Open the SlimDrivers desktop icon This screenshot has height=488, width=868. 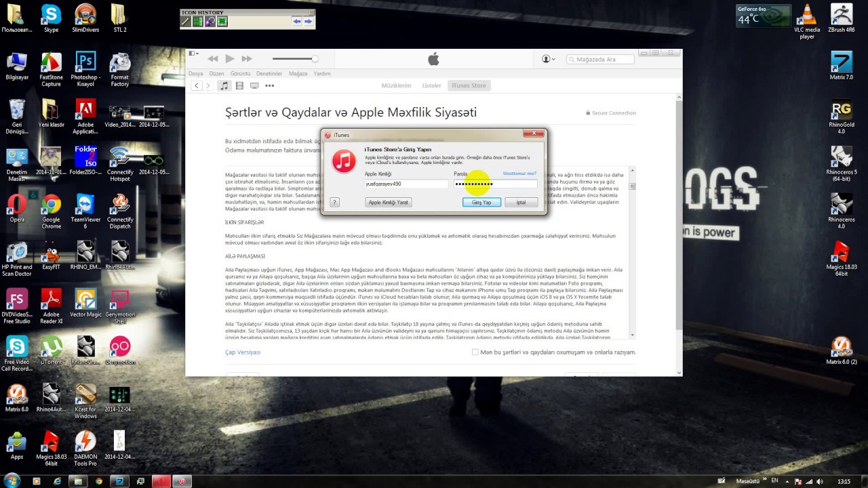pyautogui.click(x=85, y=18)
